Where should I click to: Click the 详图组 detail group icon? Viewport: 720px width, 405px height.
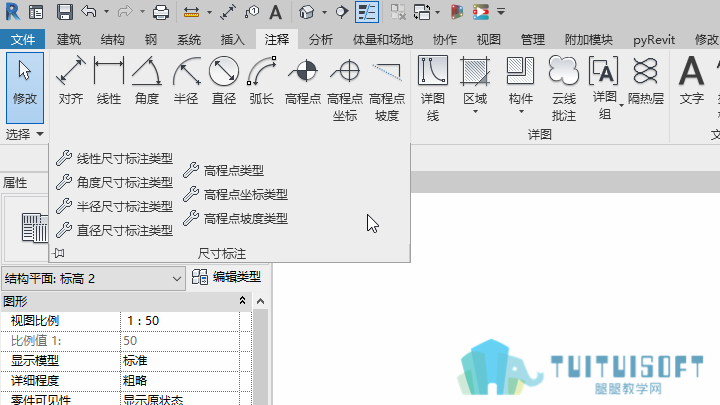point(604,71)
